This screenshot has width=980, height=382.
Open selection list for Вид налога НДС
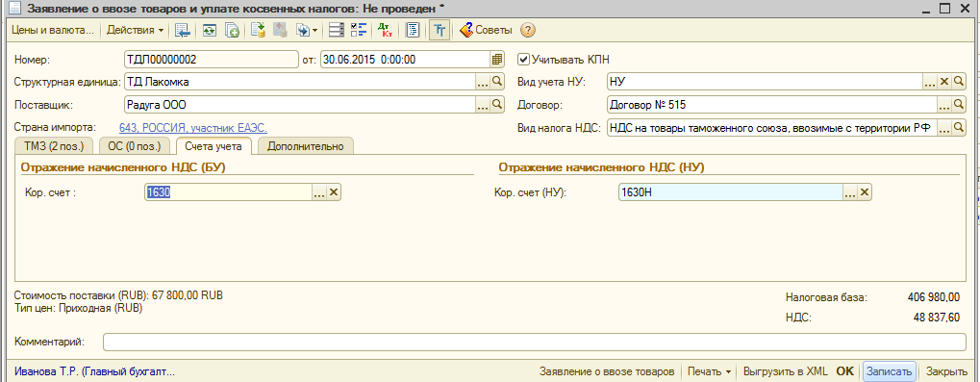pyautogui.click(x=944, y=128)
